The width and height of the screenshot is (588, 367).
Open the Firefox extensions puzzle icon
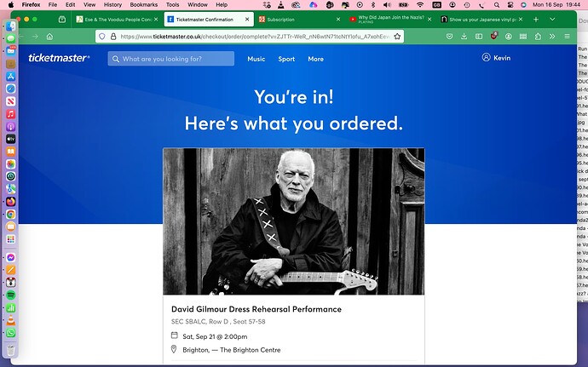(x=538, y=37)
